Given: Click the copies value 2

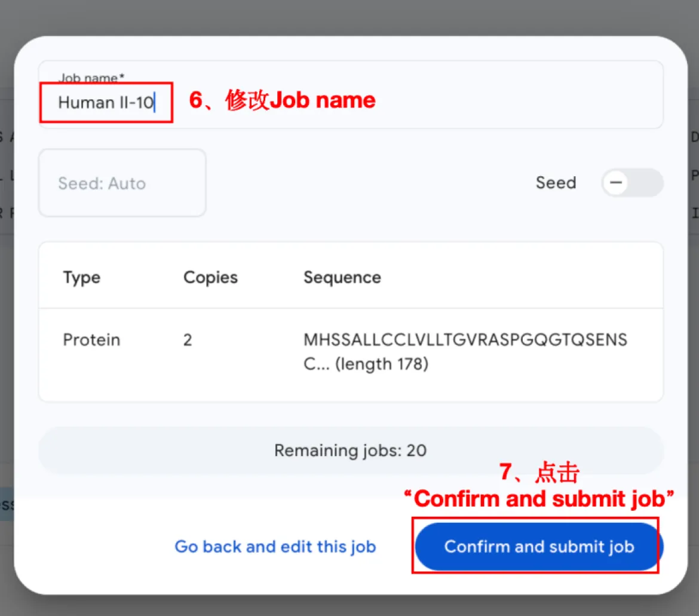Looking at the screenshot, I should pyautogui.click(x=188, y=340).
